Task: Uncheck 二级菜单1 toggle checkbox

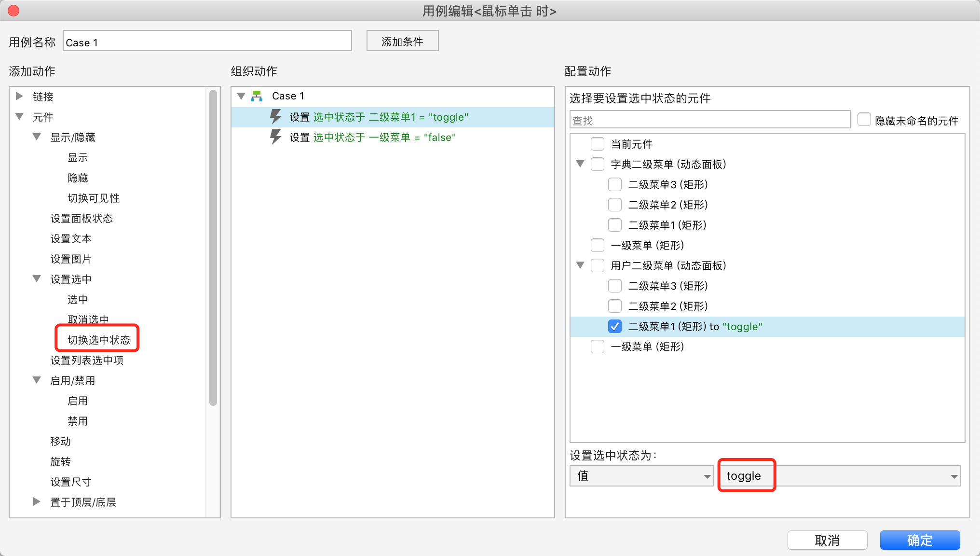Action: (x=615, y=326)
